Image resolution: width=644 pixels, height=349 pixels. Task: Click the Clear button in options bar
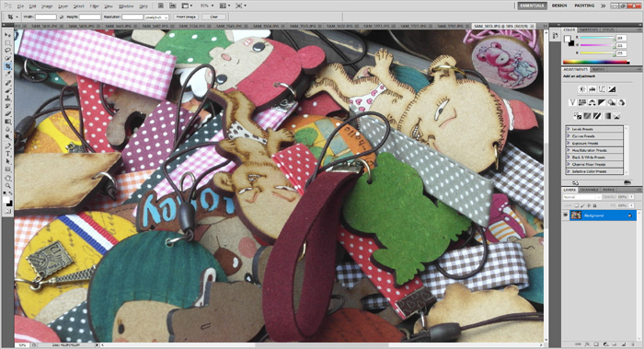pos(214,17)
